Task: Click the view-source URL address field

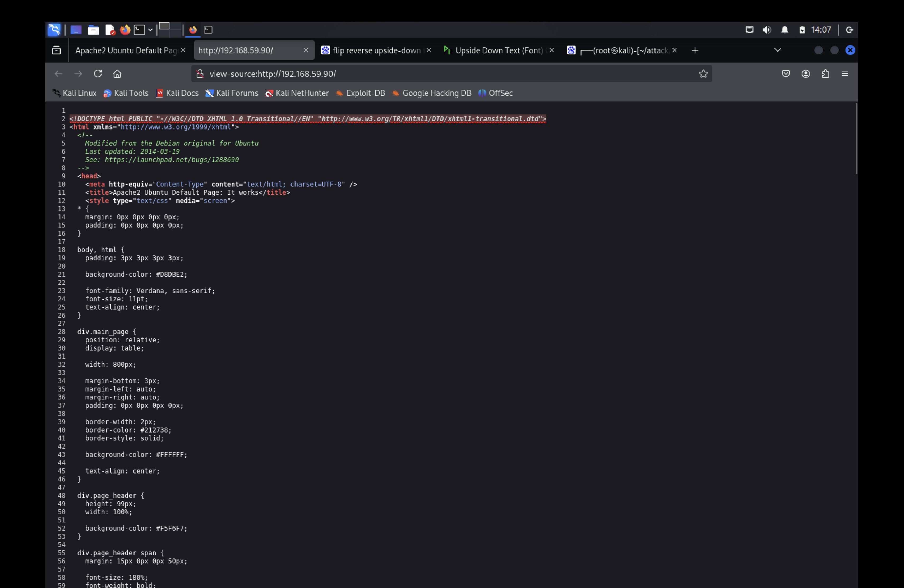Action: pos(418,74)
